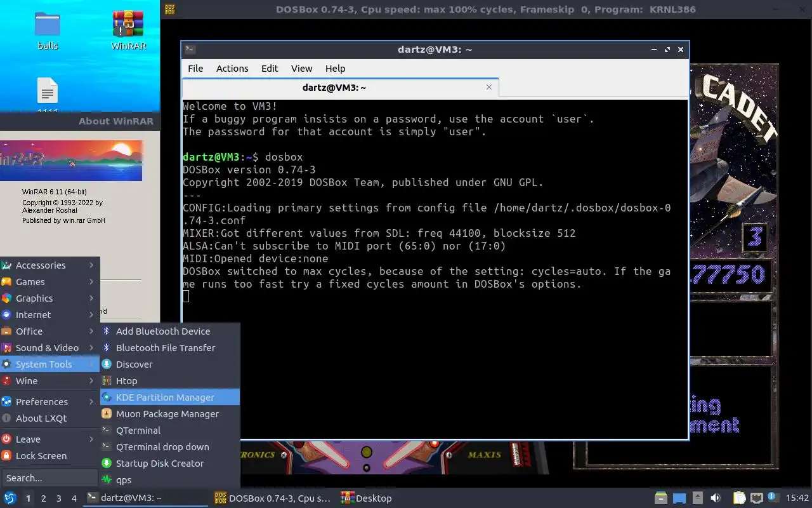
Task: Switch to virtual desktop 1
Action: tap(28, 498)
